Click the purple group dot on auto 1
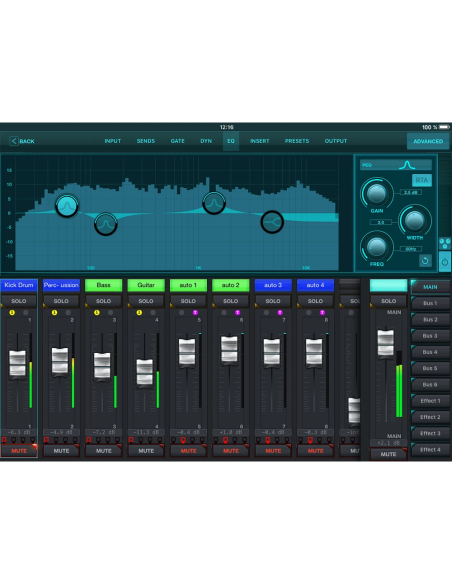Image resolution: width=452 pixels, height=584 pixels. 195,312
